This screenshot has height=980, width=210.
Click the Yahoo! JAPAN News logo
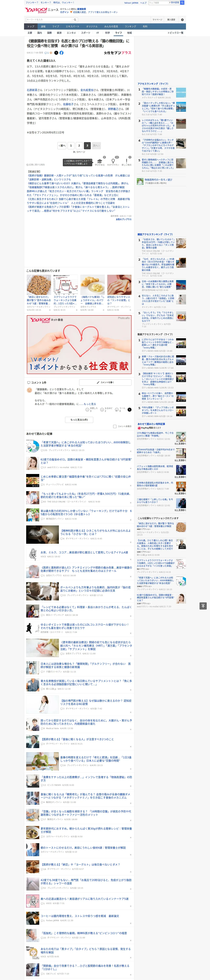coord(41,10)
